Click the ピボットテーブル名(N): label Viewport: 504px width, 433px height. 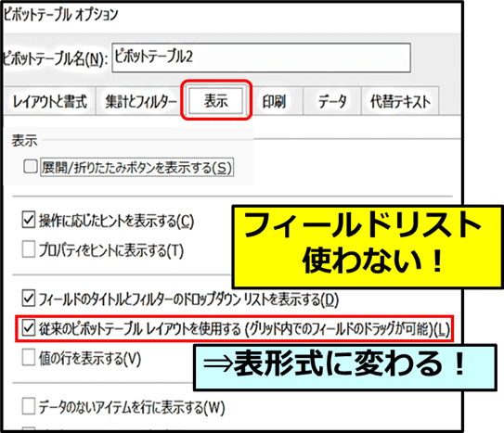(56, 58)
